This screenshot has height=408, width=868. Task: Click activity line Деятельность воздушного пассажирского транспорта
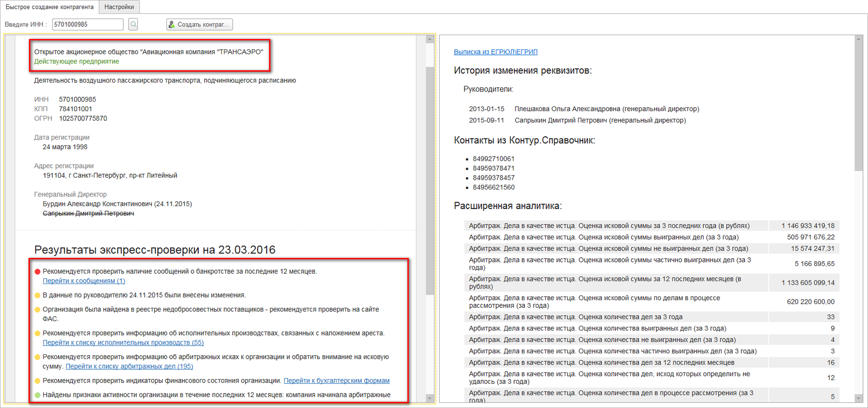click(165, 81)
